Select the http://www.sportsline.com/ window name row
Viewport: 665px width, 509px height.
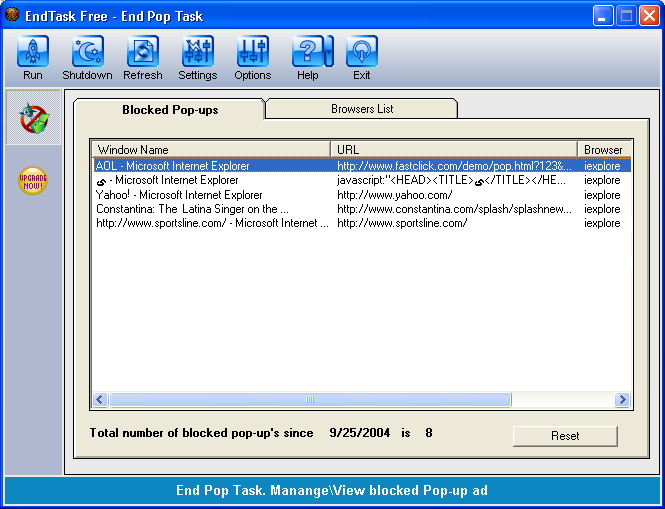pos(212,223)
